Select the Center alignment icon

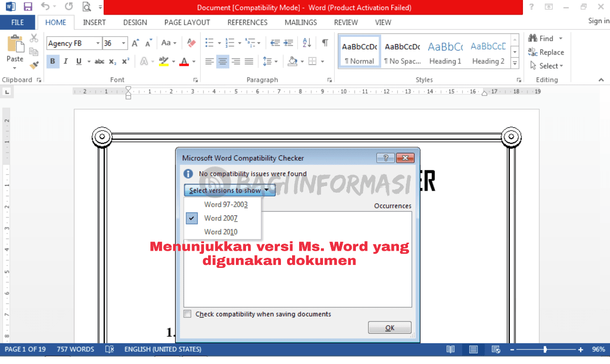click(x=222, y=61)
